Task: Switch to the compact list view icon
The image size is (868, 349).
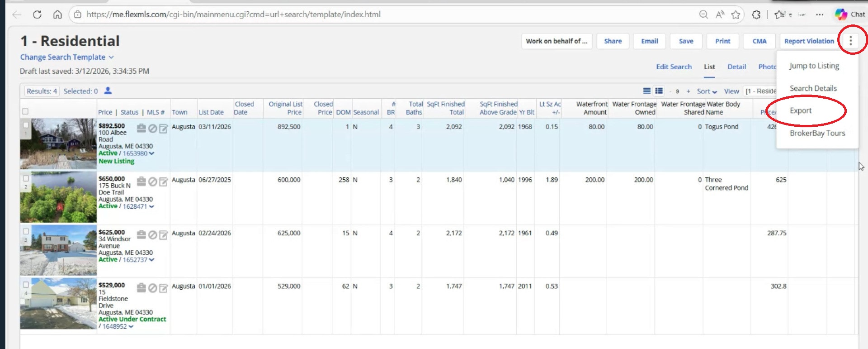Action: pos(647,91)
